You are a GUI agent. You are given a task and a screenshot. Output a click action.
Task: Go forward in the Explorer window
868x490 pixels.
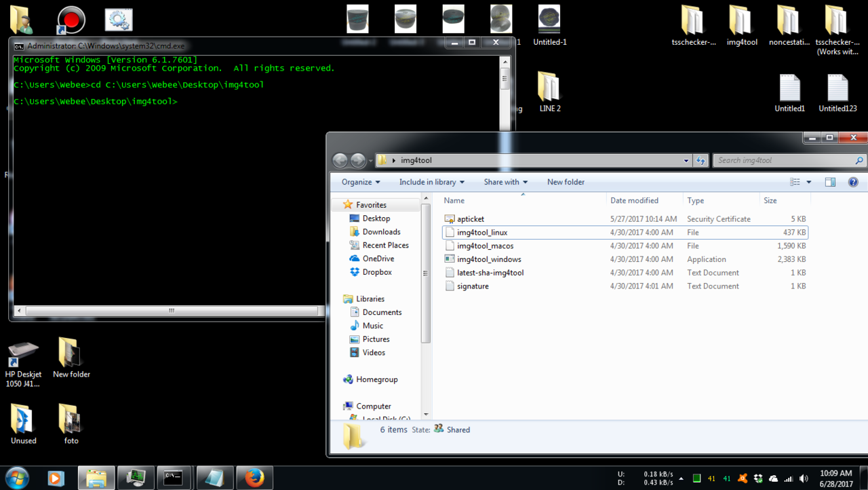click(x=358, y=161)
